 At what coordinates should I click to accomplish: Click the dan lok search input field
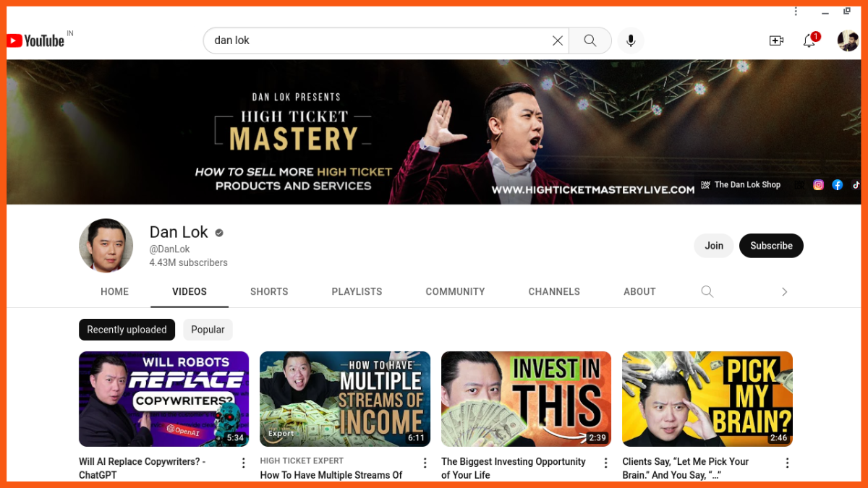(x=376, y=40)
